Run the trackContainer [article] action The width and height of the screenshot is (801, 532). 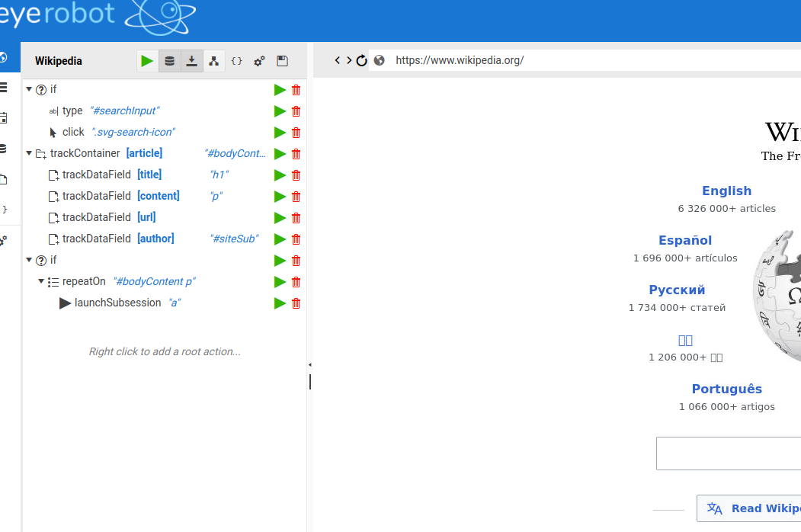[280, 154]
